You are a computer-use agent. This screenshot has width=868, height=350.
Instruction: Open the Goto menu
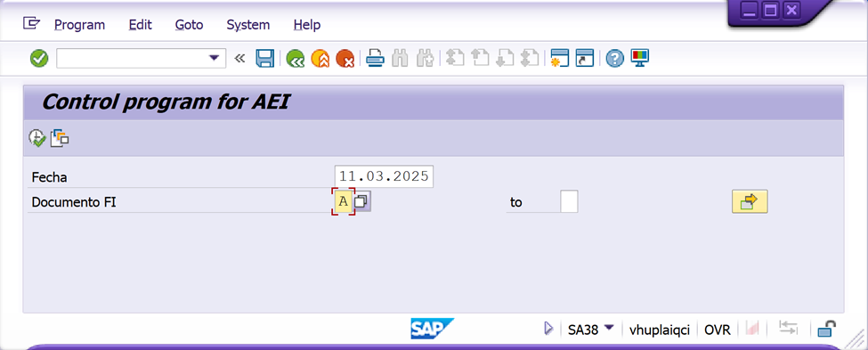coord(189,25)
